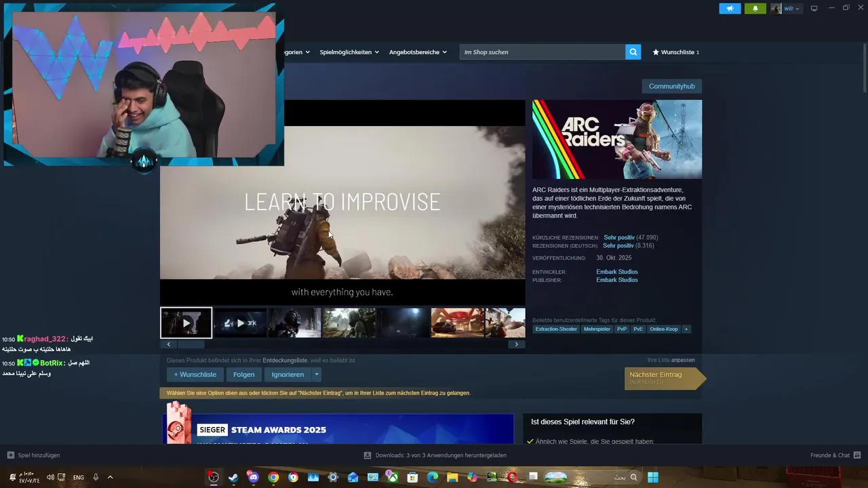
Task: Add game with '+ Wunschliste' button
Action: click(x=195, y=374)
